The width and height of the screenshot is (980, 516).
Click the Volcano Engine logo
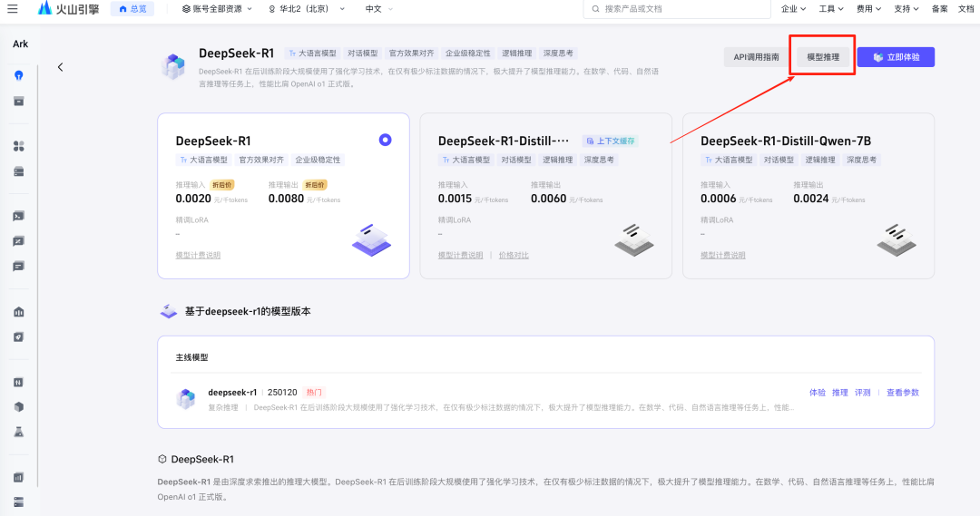click(68, 9)
